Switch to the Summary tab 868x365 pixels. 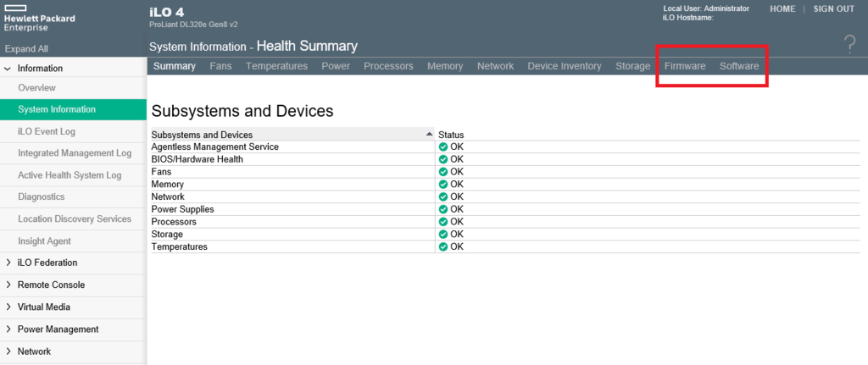tap(175, 66)
